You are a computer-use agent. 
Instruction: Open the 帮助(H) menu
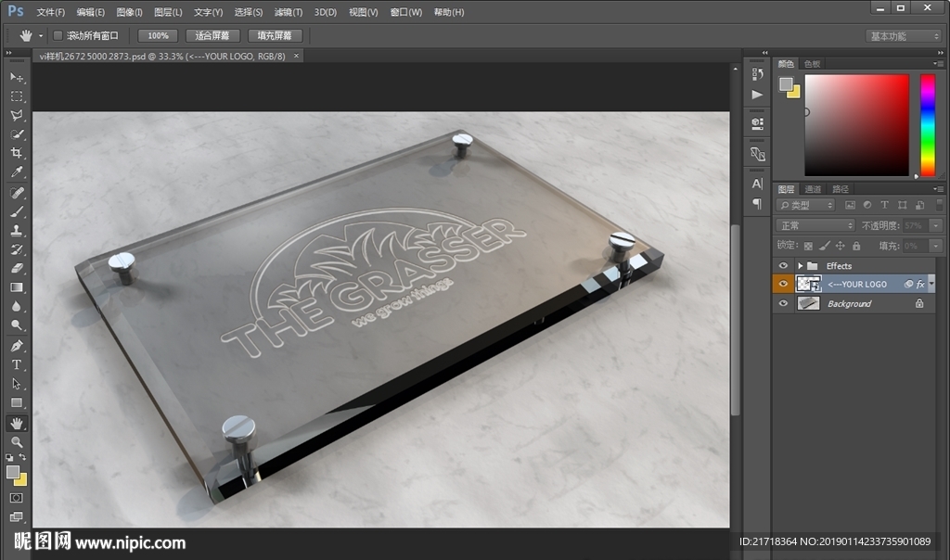[x=449, y=12]
